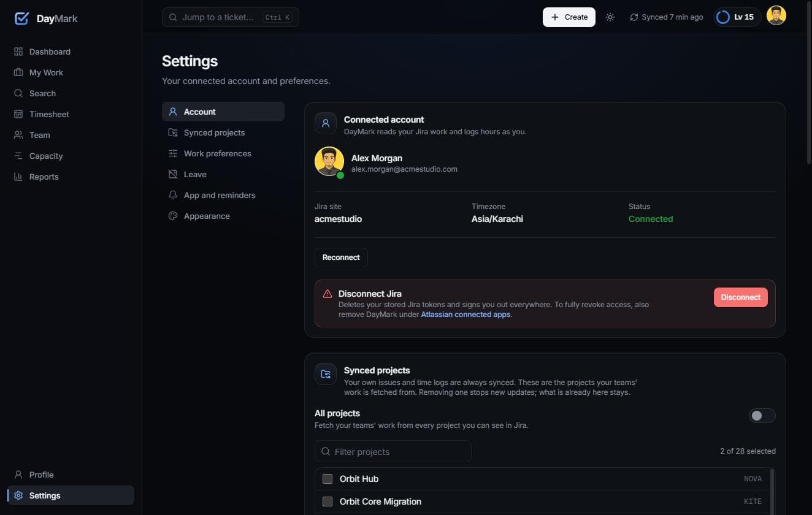Open App and reminders settings tab
Viewport: 812px width, 515px height.
click(x=223, y=195)
